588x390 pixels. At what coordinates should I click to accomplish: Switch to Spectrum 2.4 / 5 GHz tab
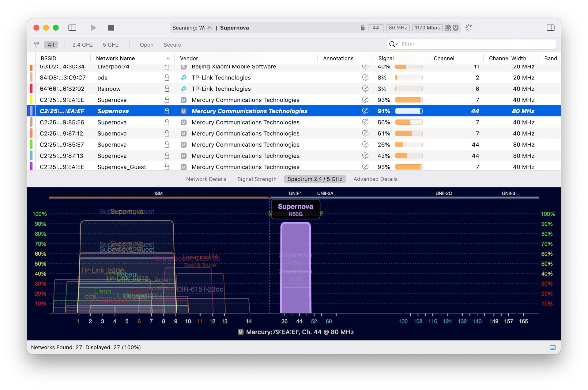[x=315, y=179]
